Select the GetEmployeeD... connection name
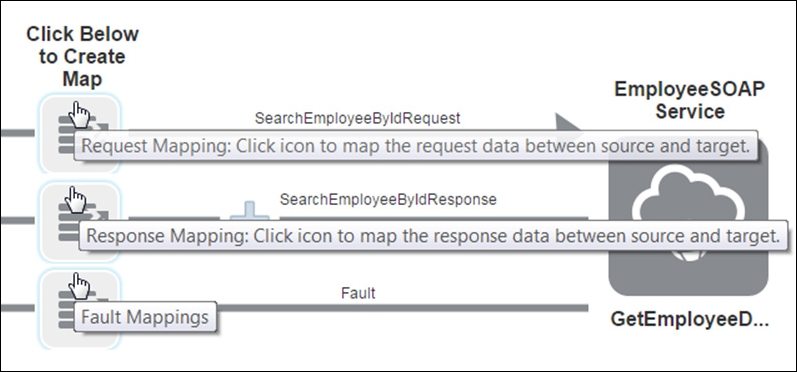Screen dimensions: 797x372 pos(689,320)
